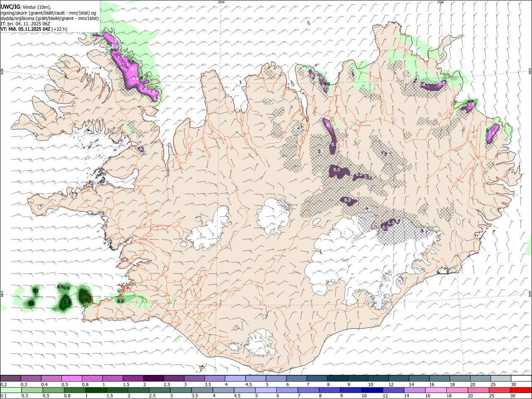Pick the lower-row green swatch between 0.3 and 0.5
532x399 pixels.
(33, 390)
